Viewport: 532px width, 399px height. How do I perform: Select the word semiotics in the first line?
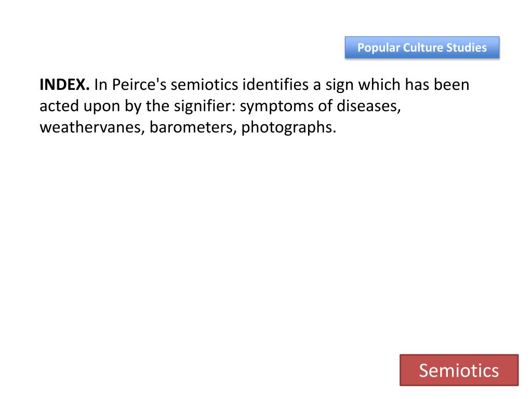tap(204, 85)
